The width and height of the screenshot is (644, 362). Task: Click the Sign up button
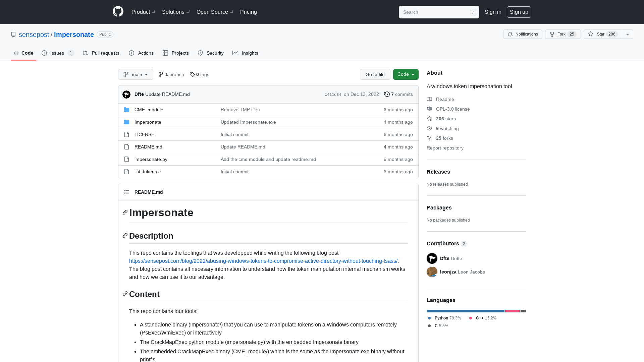click(519, 12)
